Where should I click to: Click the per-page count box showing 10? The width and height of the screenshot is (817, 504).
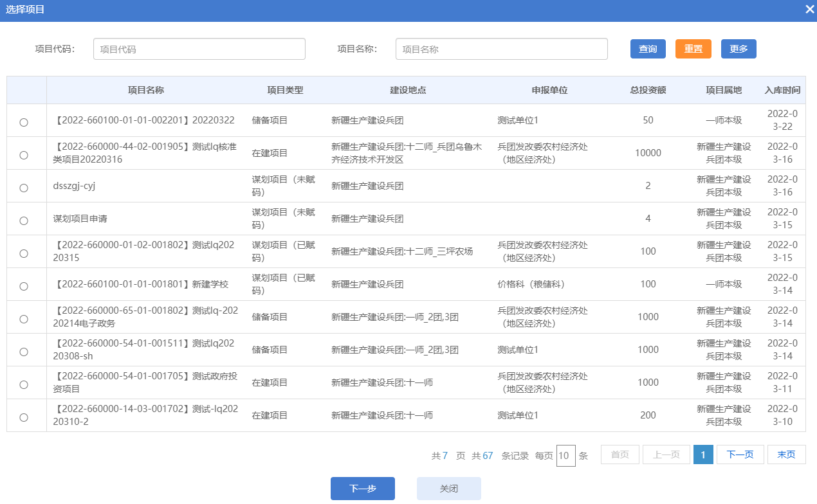(x=565, y=456)
